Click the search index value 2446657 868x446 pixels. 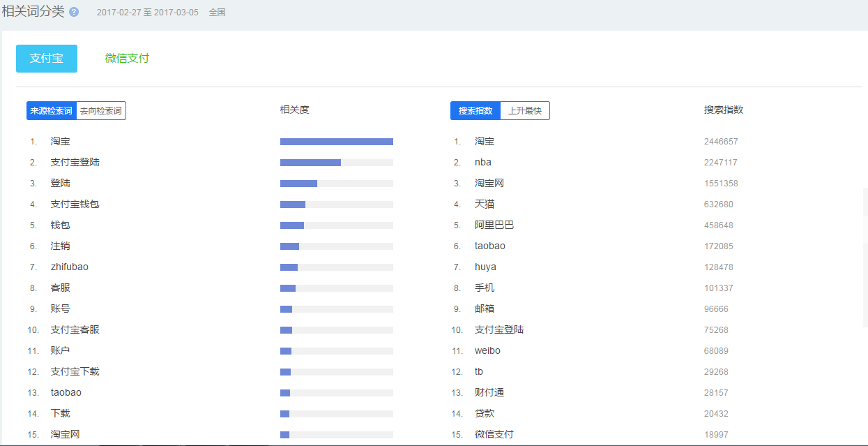click(721, 142)
